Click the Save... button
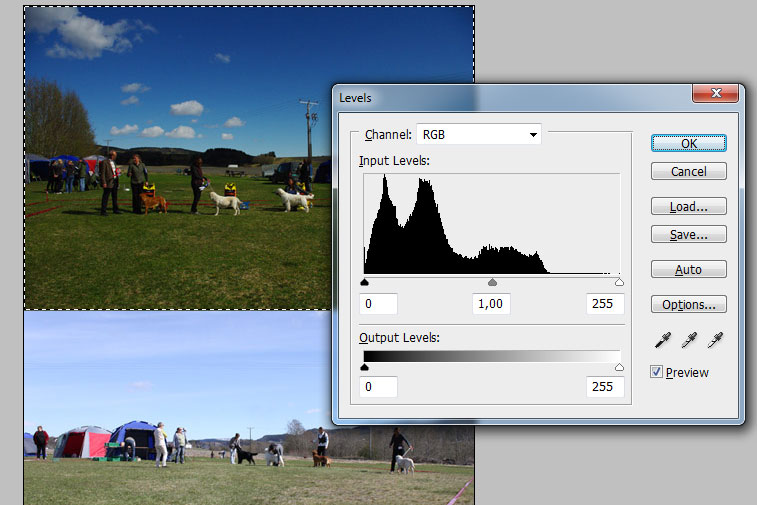Image resolution: width=757 pixels, height=505 pixels. point(688,235)
